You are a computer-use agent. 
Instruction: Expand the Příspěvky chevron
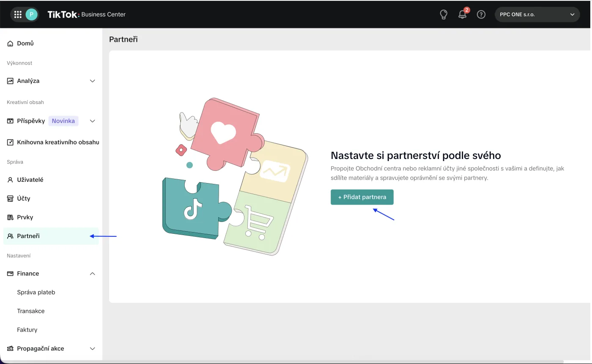pyautogui.click(x=93, y=121)
